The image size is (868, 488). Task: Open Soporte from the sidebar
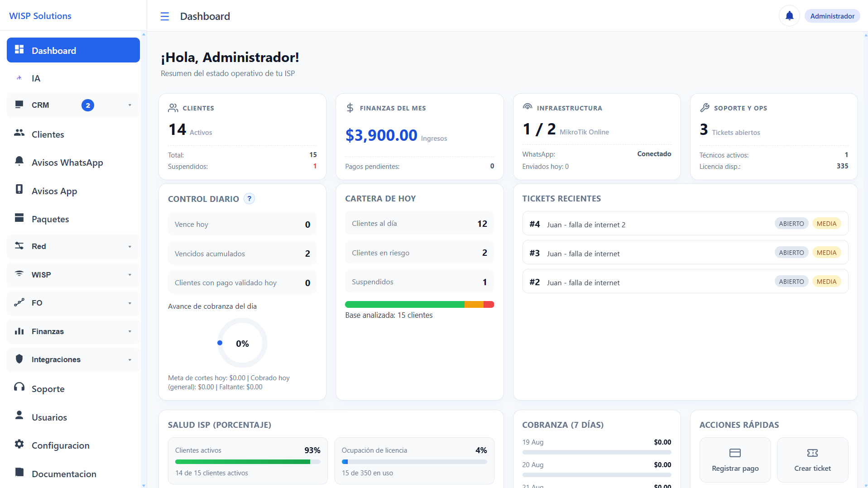pos(73,389)
